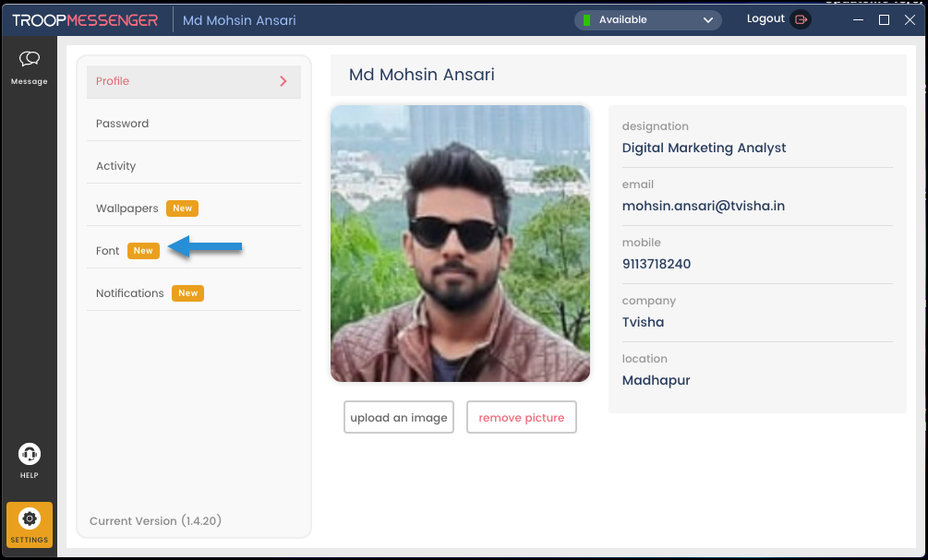The image size is (928, 560).
Task: Select the Profile settings tab
Action: pos(113,81)
